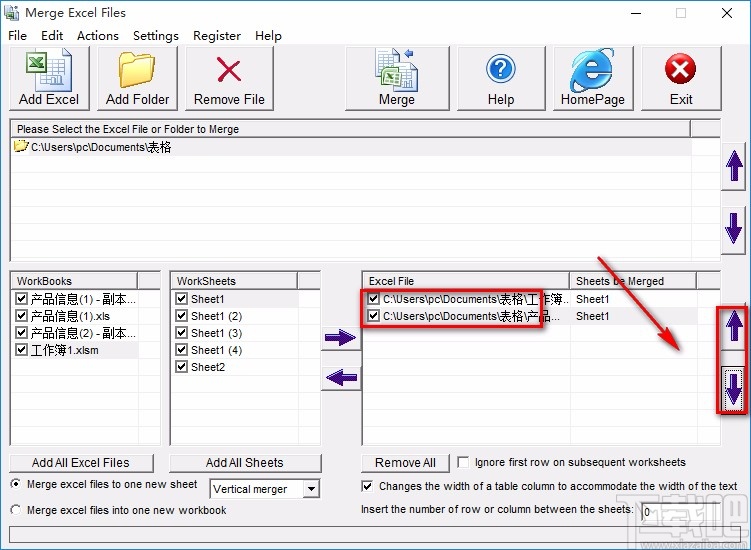Click the red Exit toolbar button
751x550 pixels.
[681, 79]
